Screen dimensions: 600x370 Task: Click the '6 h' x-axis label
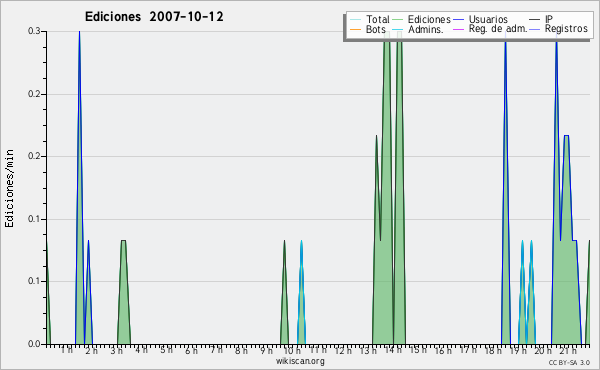tap(191, 350)
